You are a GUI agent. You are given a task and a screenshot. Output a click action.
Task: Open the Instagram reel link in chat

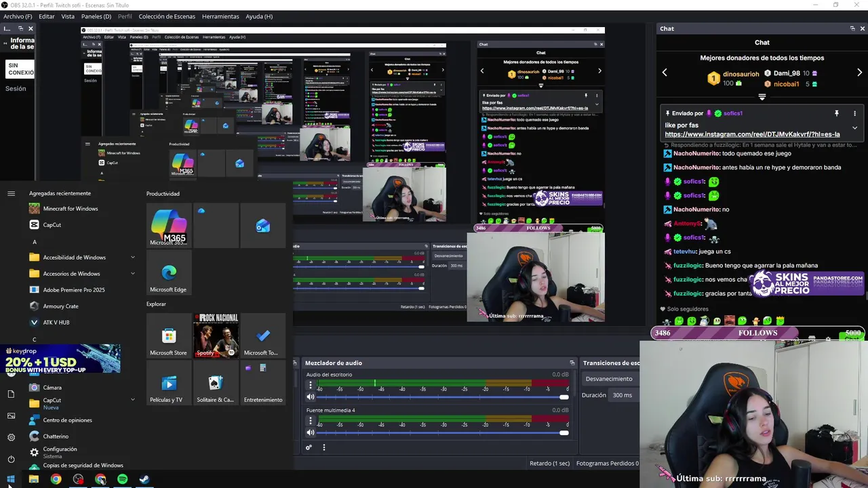(x=752, y=134)
